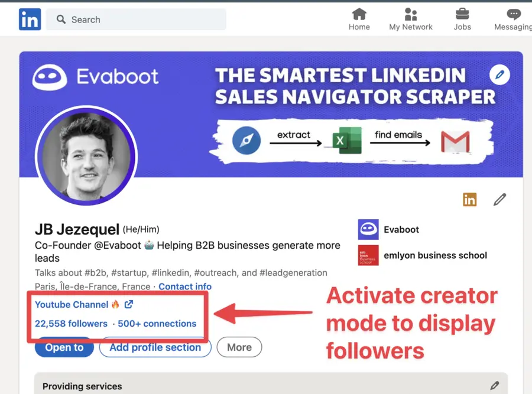Open the Evaboot company link

coord(401,230)
